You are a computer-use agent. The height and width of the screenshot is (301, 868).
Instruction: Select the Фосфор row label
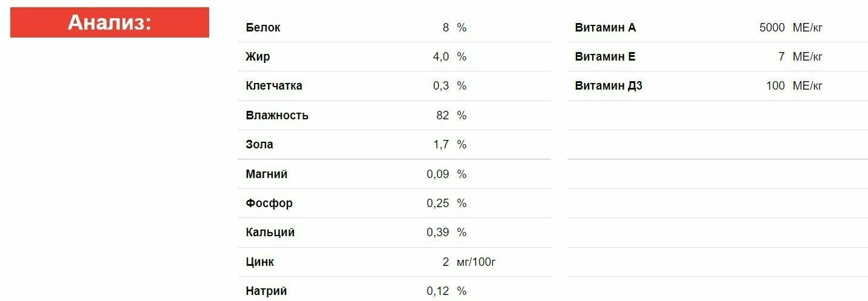click(x=269, y=203)
